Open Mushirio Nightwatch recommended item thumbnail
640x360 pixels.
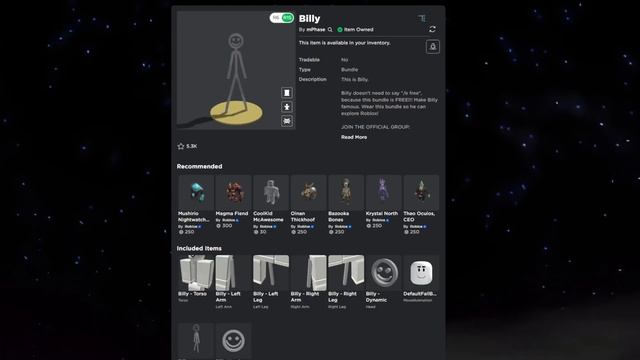(x=196, y=192)
